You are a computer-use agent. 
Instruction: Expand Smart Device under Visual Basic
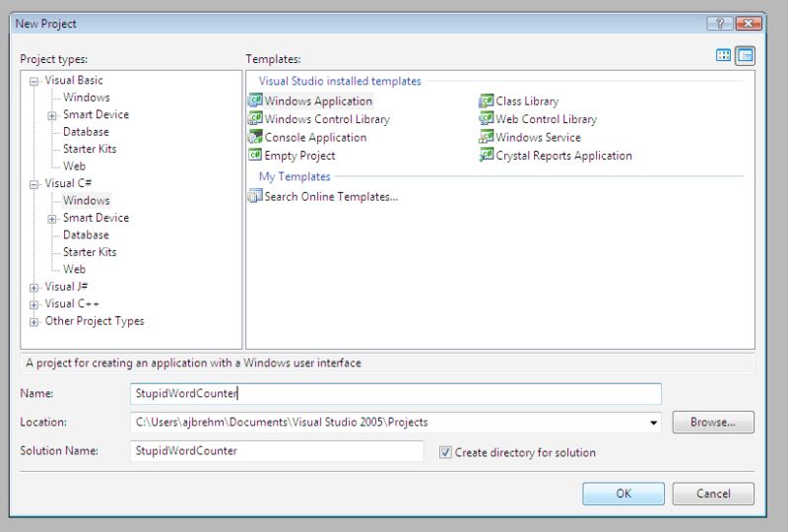(x=52, y=115)
